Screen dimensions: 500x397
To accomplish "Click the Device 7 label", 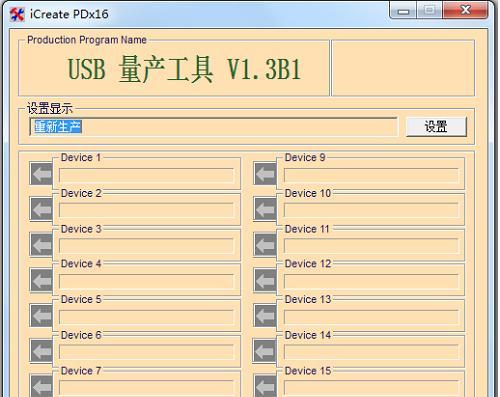I will click(81, 371).
